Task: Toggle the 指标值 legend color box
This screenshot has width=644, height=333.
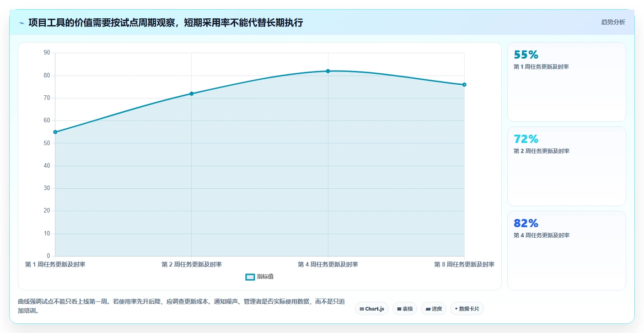Action: point(250,277)
